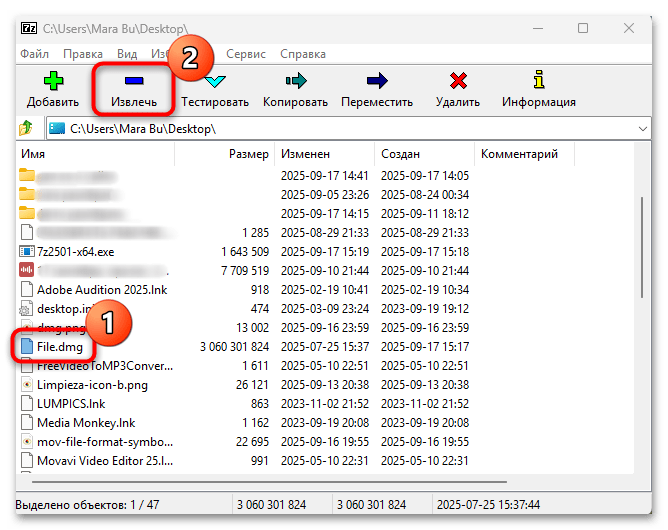The image size is (668, 530).
Task: Click the Извлечь (Extract) minus icon
Action: tap(134, 80)
